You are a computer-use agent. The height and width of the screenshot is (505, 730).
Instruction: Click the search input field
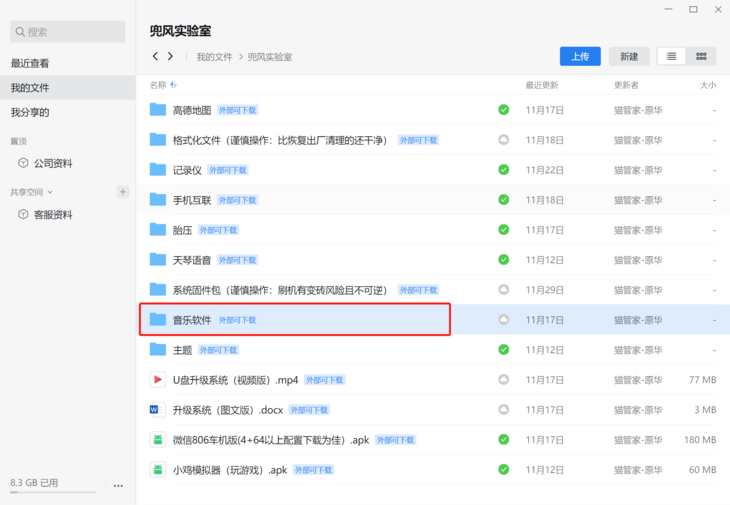68,32
